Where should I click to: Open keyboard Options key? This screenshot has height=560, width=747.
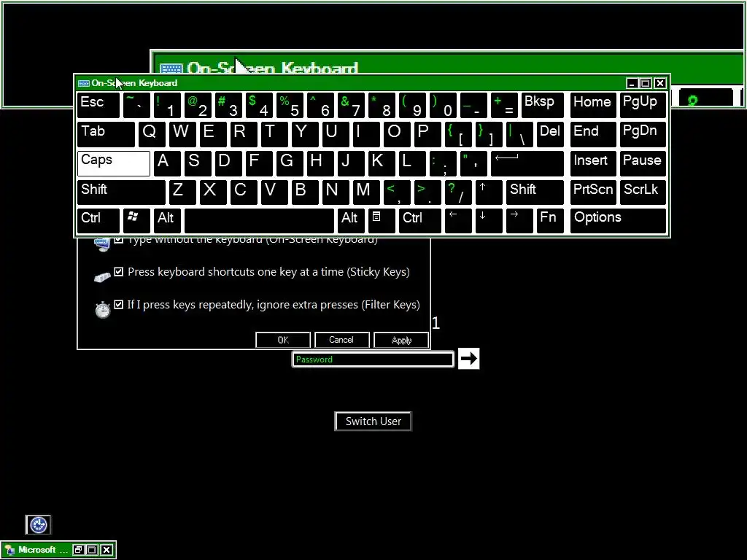click(x=618, y=221)
